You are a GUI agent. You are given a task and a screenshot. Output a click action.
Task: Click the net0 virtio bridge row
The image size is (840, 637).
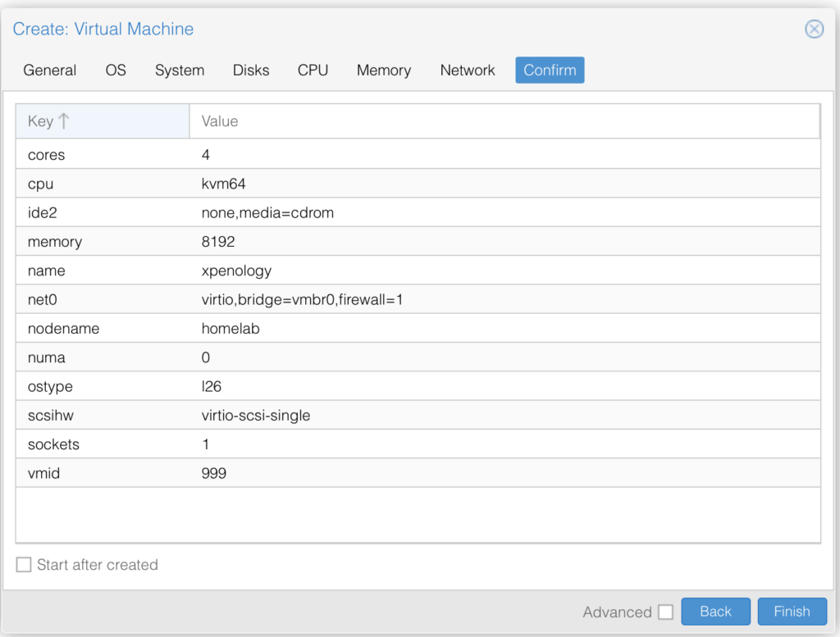click(x=418, y=300)
